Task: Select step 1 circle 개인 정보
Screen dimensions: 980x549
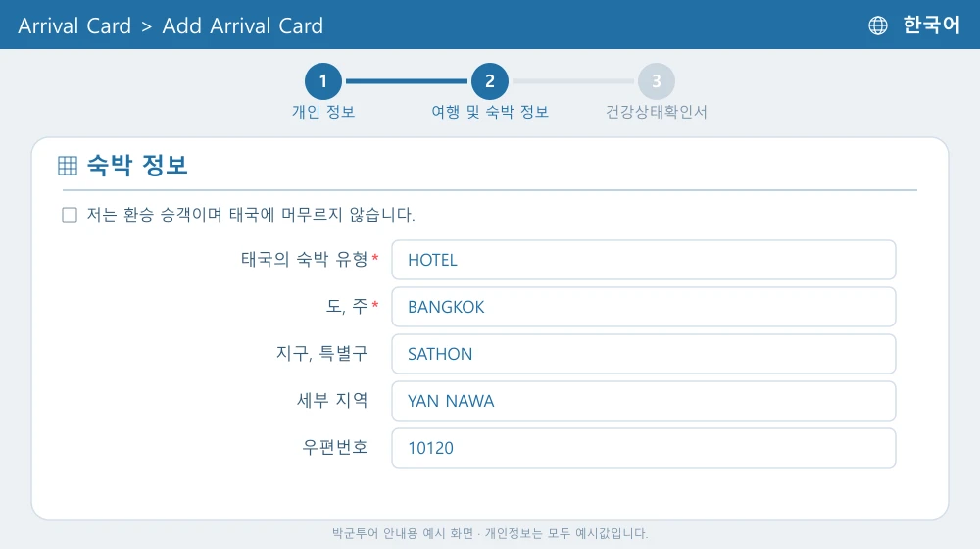Action: pos(323,81)
